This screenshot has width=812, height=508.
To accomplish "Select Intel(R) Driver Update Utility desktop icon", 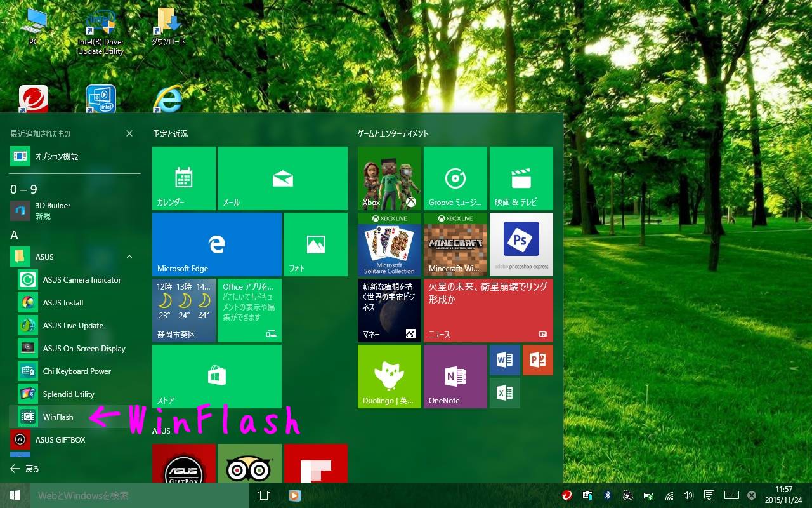I will tap(100, 32).
